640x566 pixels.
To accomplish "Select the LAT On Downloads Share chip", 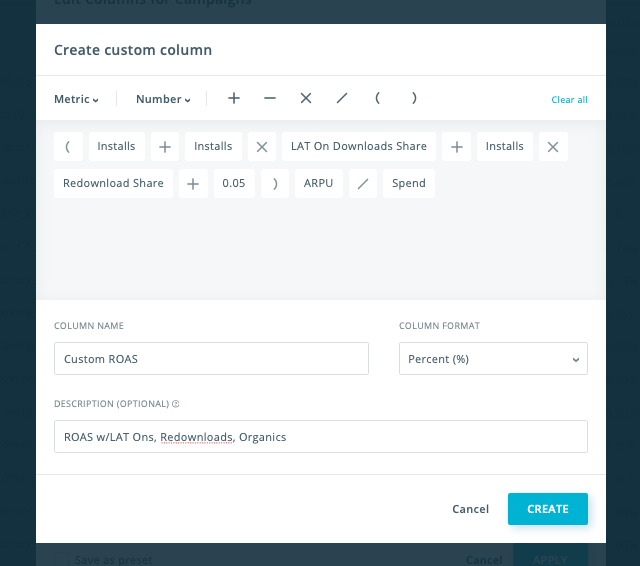I will pos(359,146).
